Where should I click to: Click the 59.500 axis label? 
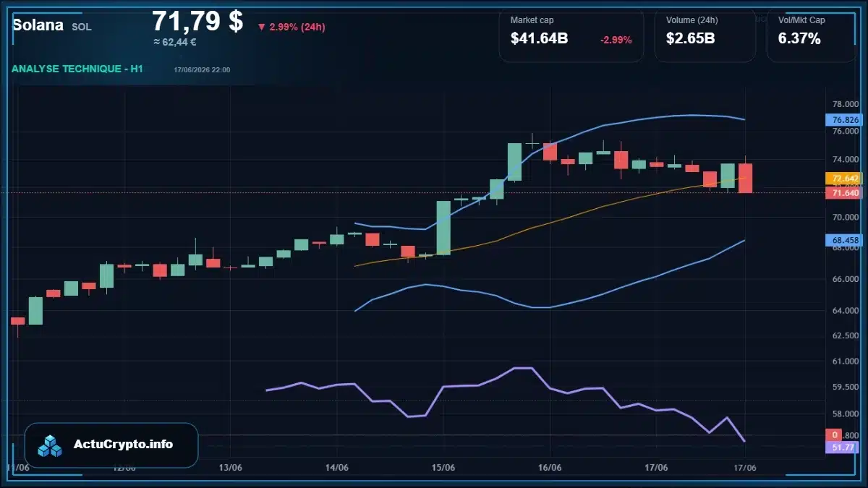coord(846,387)
